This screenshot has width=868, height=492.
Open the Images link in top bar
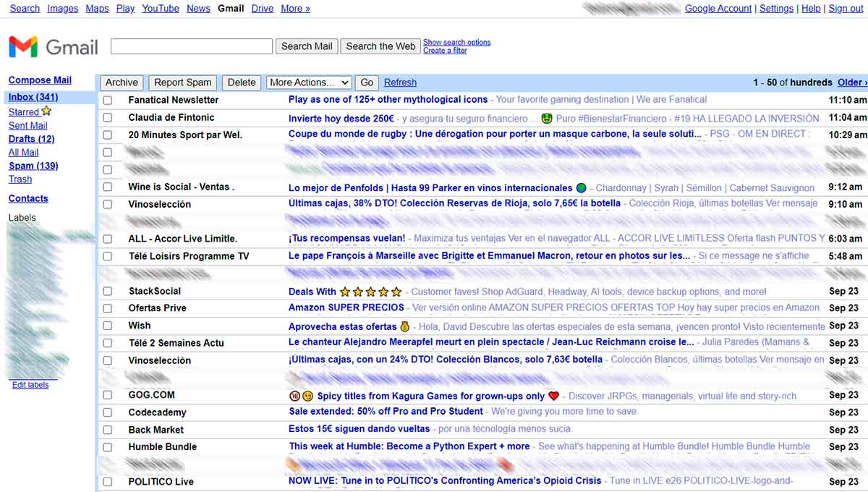point(62,9)
